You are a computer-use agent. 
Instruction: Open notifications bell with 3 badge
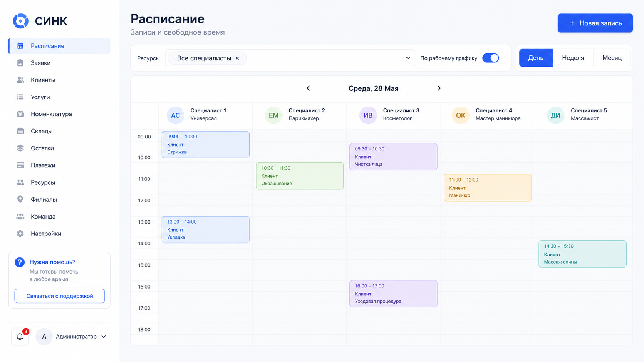coord(20,337)
